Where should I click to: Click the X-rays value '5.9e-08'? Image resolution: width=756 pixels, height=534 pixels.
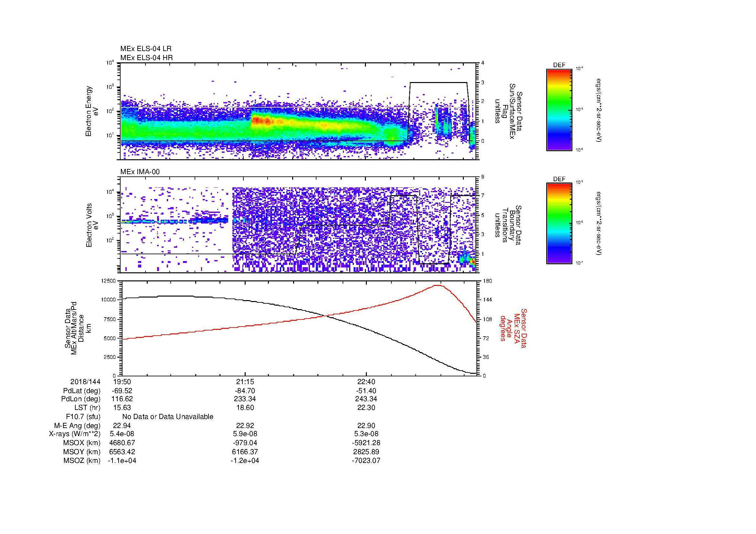pyautogui.click(x=245, y=434)
